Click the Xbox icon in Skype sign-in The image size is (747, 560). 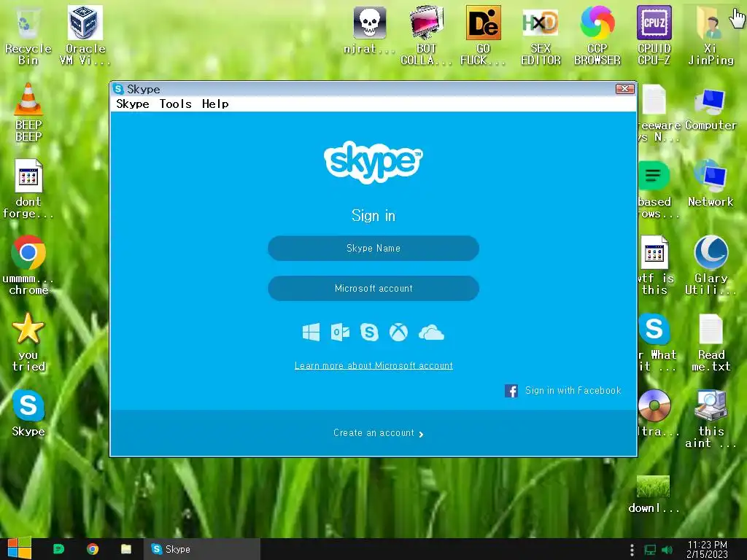click(x=398, y=332)
